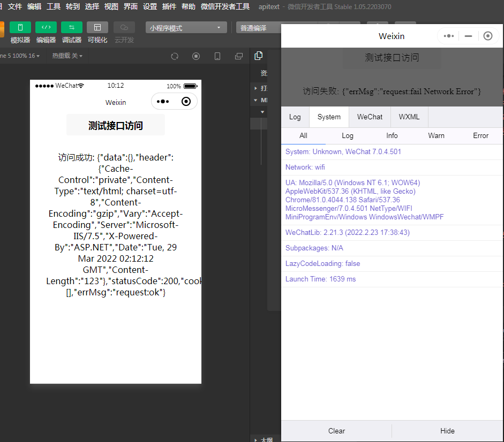The image size is (504, 442).
Task: Open the 工具 menu
Action: tap(54, 6)
